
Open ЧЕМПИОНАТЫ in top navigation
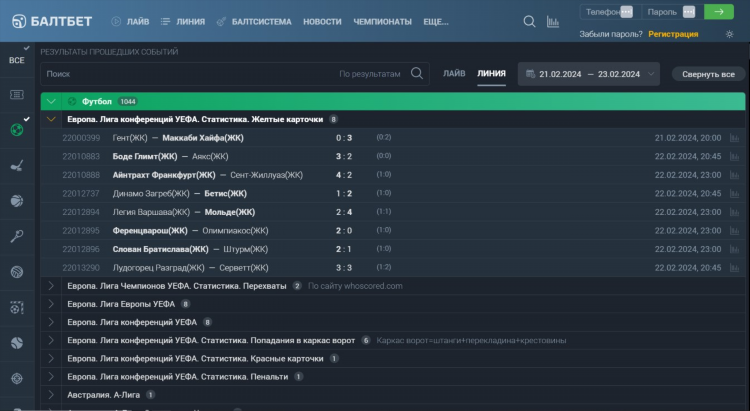[383, 22]
